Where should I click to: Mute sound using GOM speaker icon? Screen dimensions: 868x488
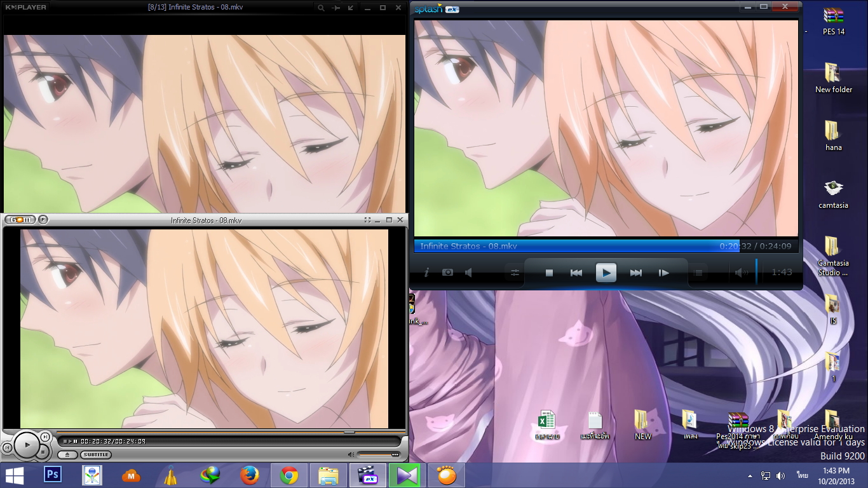coord(351,454)
